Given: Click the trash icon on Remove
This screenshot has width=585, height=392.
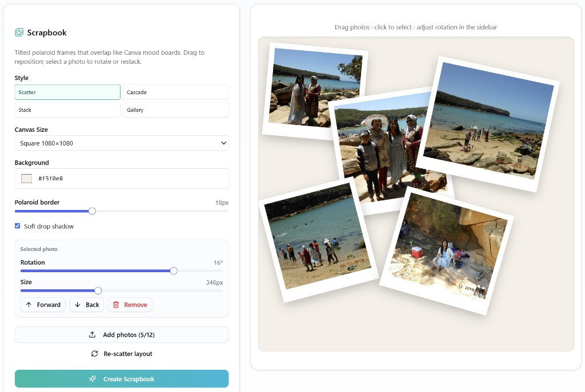Looking at the screenshot, I should [x=116, y=305].
